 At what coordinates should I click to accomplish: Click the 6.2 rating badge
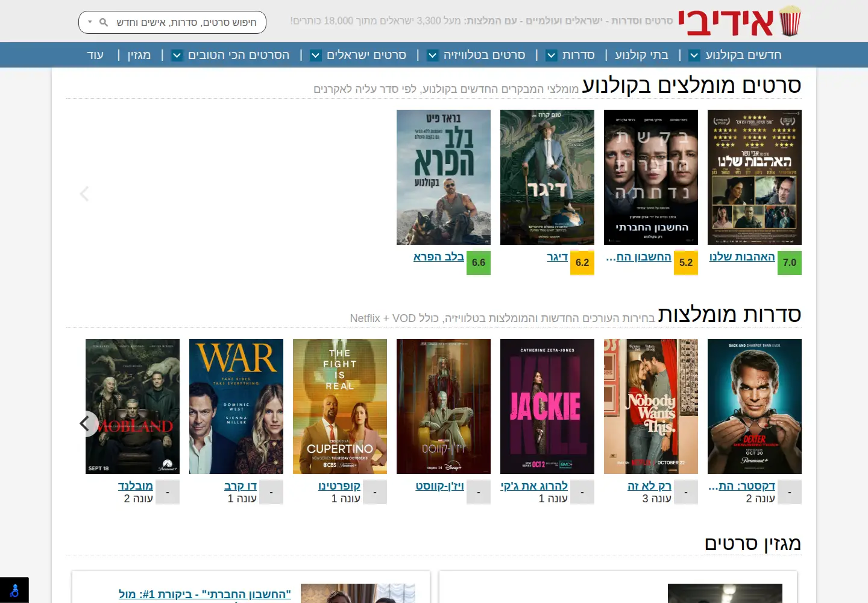pos(582,263)
